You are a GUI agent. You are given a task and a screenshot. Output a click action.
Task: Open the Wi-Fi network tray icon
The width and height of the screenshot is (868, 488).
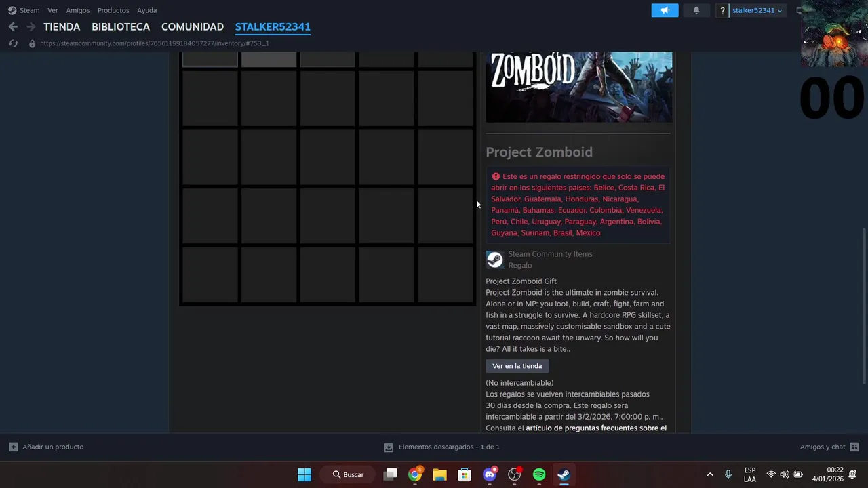click(771, 474)
